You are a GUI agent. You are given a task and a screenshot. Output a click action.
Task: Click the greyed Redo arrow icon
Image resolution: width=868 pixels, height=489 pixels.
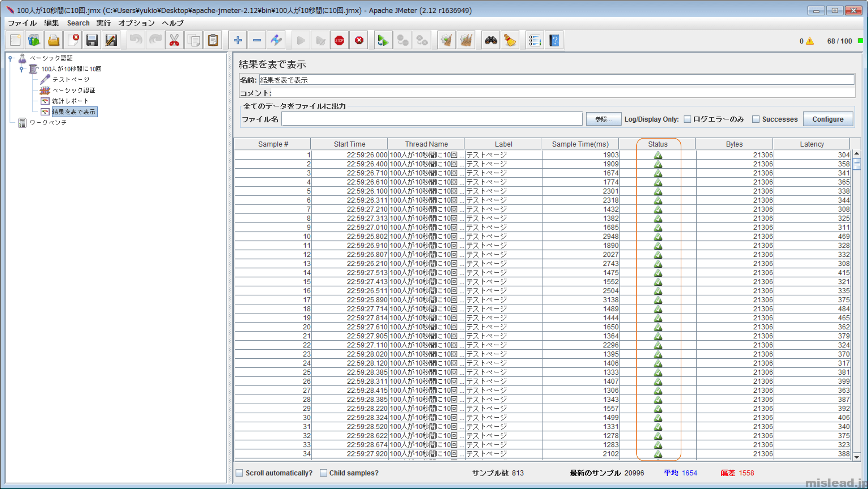[155, 40]
